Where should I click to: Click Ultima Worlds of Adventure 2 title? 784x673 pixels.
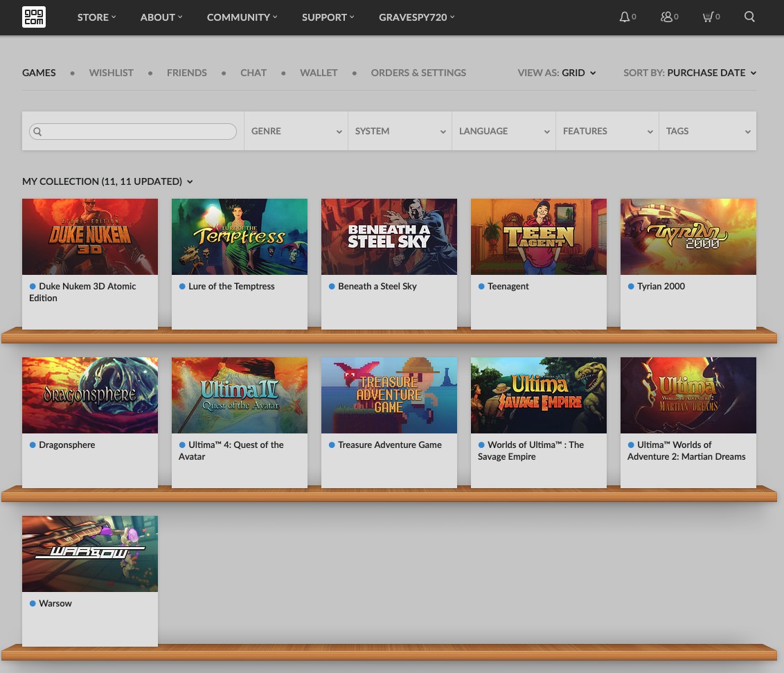[686, 451]
